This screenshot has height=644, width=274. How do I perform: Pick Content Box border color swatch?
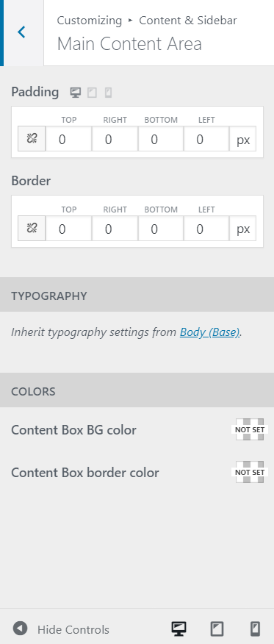(250, 472)
